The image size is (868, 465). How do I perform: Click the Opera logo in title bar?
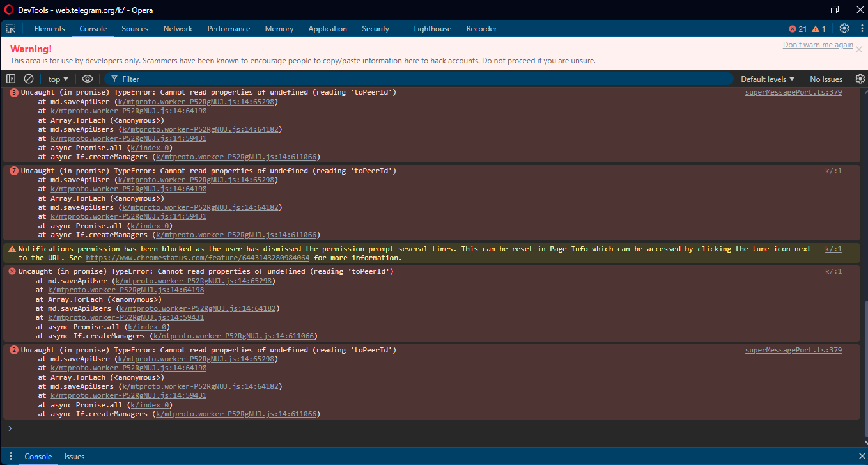click(8, 10)
